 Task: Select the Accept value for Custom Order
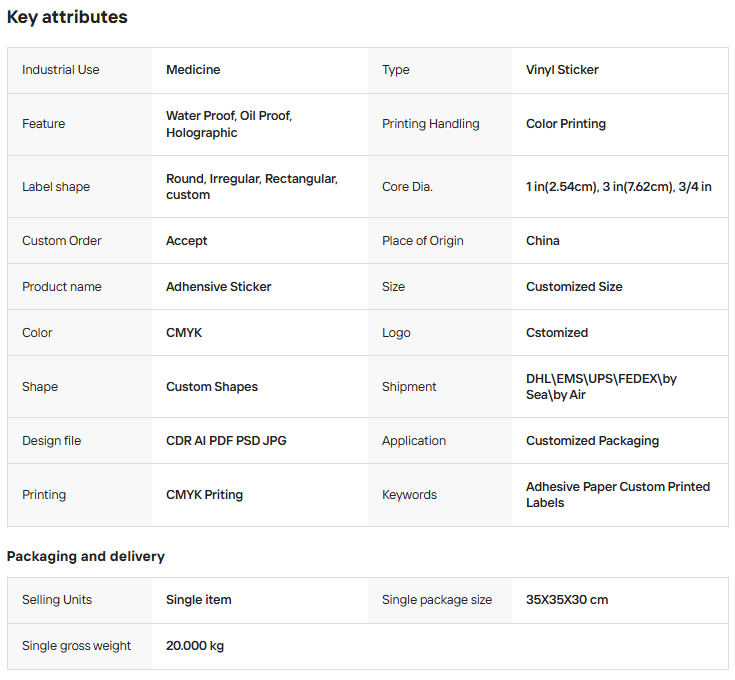187,241
